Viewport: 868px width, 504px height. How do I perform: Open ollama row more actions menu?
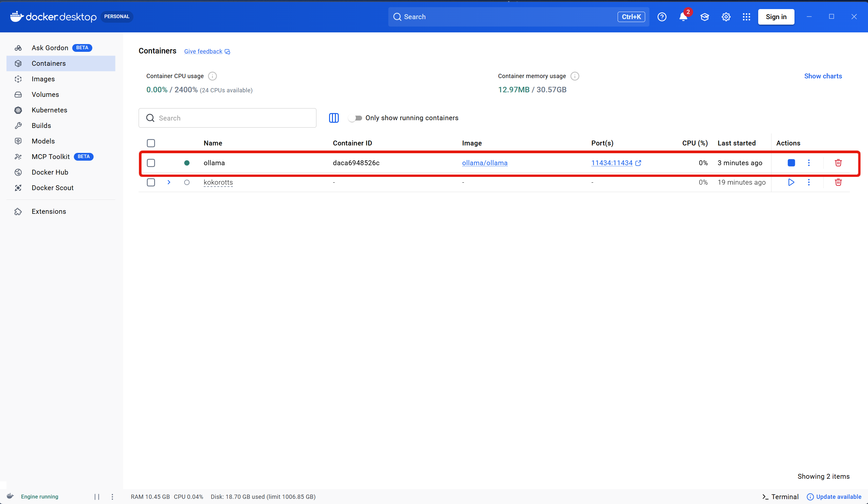(809, 163)
